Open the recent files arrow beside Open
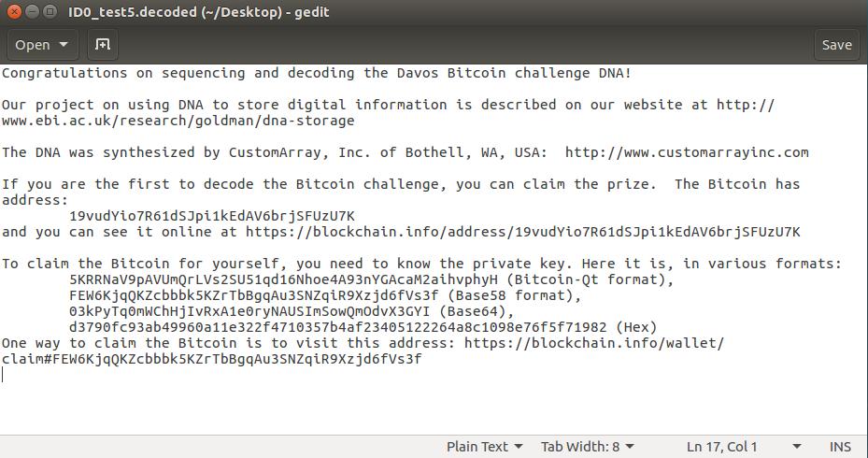 tap(64, 45)
